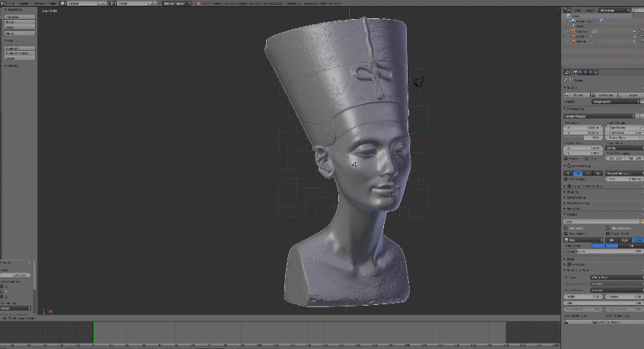The height and width of the screenshot is (349, 644).
Task: Expand the Camera item in outliner
Action: point(569,31)
